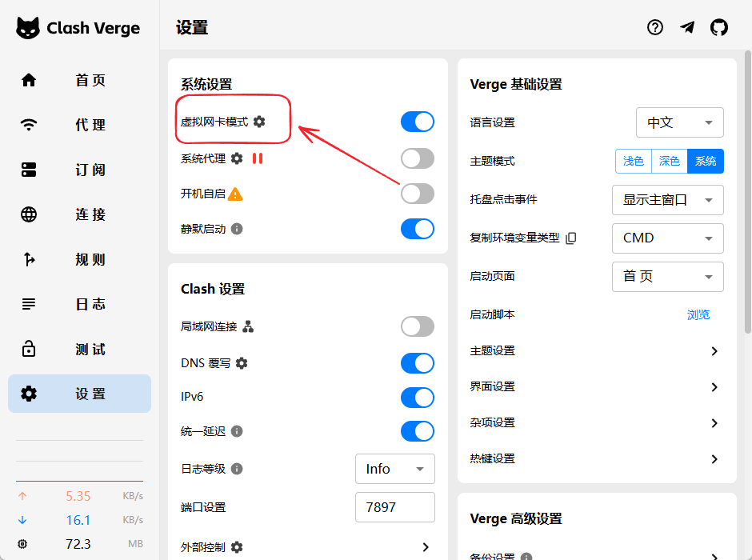Enable the 开机自启 switch
This screenshot has width=752, height=560.
(x=417, y=194)
